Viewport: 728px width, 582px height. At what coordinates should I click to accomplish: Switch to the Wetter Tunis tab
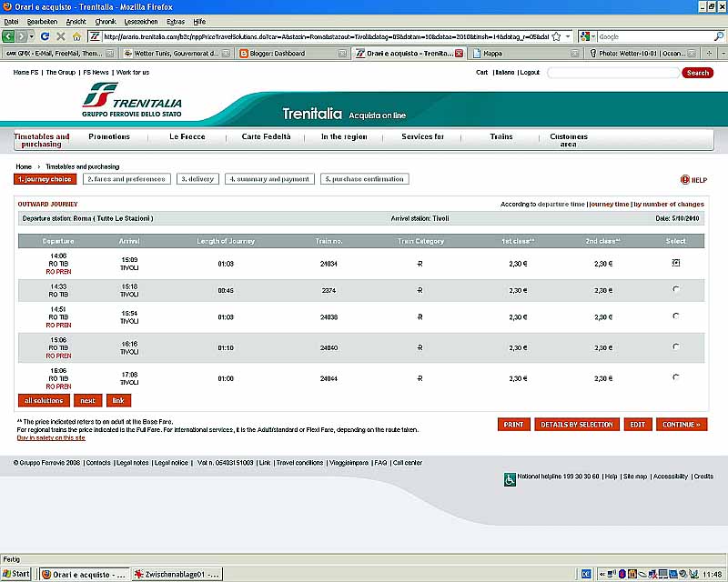(x=177, y=54)
